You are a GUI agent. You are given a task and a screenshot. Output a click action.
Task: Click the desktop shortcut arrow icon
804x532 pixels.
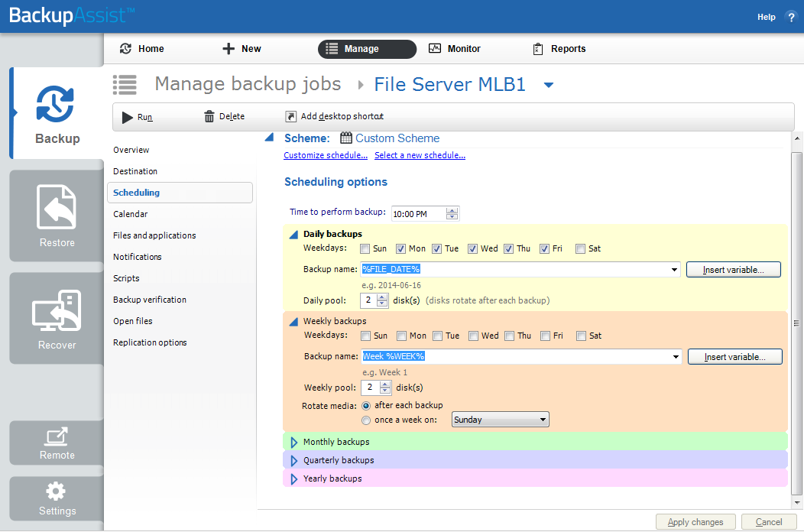[x=290, y=116]
